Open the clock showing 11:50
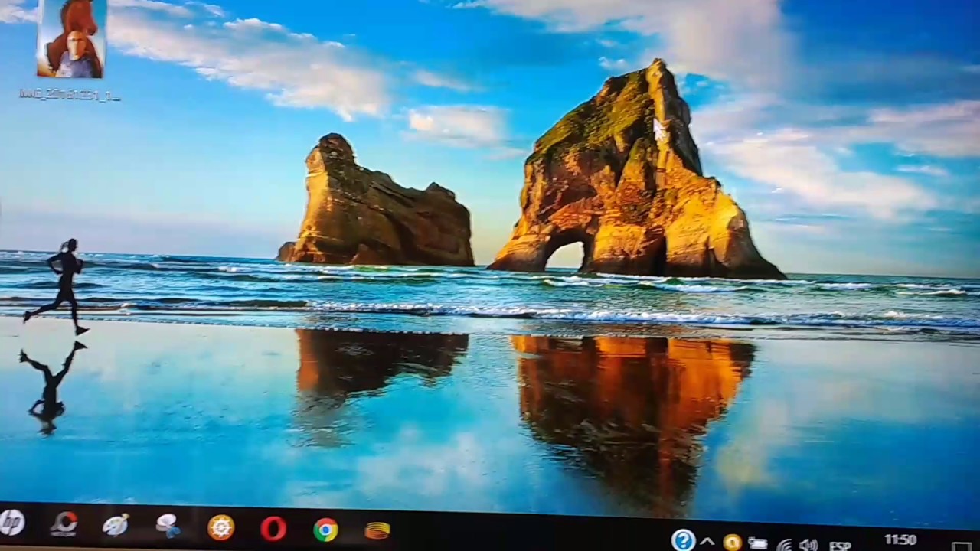The image size is (980, 551). (900, 540)
